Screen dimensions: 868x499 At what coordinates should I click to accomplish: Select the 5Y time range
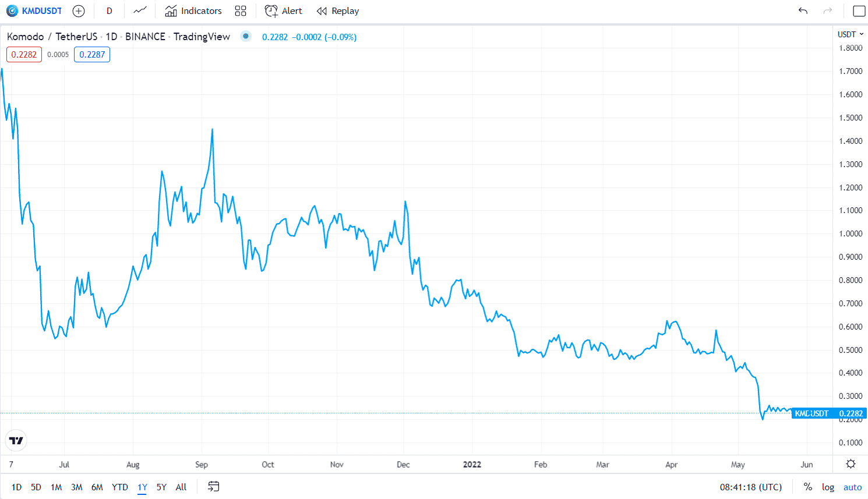click(x=161, y=487)
